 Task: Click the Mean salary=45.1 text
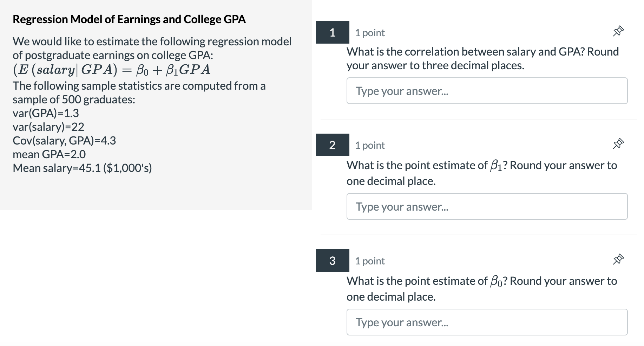click(x=82, y=168)
